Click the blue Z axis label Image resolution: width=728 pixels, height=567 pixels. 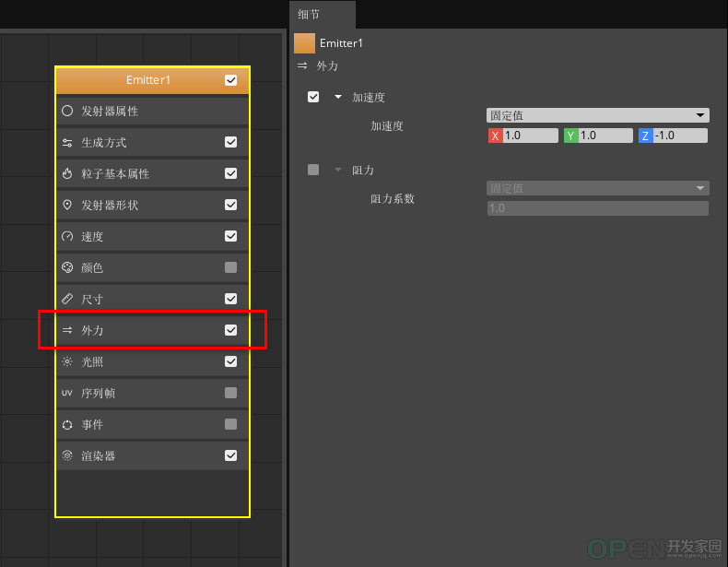coord(645,136)
